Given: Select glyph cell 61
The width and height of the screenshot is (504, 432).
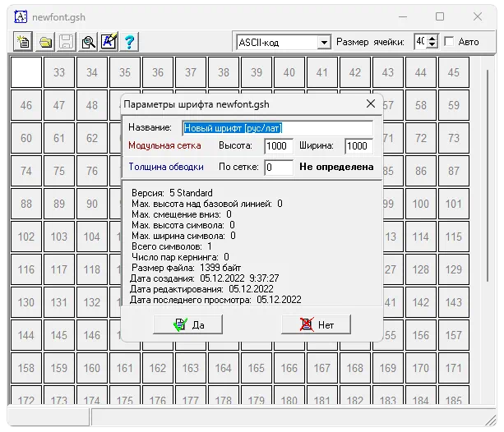Looking at the screenshot, I should pyautogui.click(x=59, y=138).
